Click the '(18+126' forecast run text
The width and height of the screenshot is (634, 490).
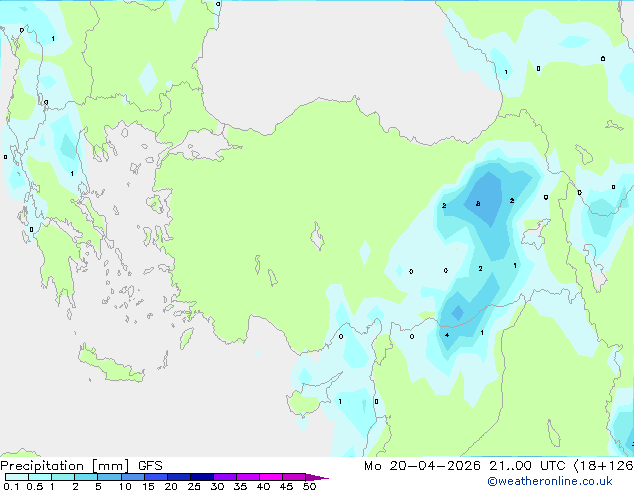[x=603, y=466]
